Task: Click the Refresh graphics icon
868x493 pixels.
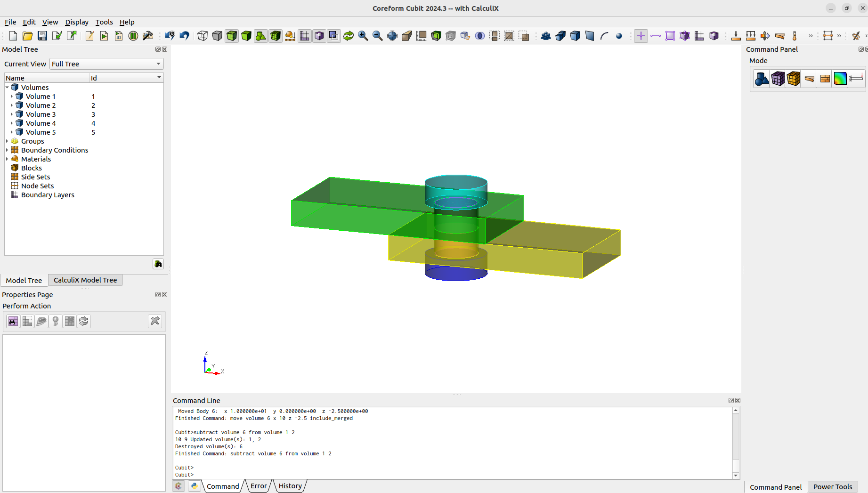Action: point(348,35)
